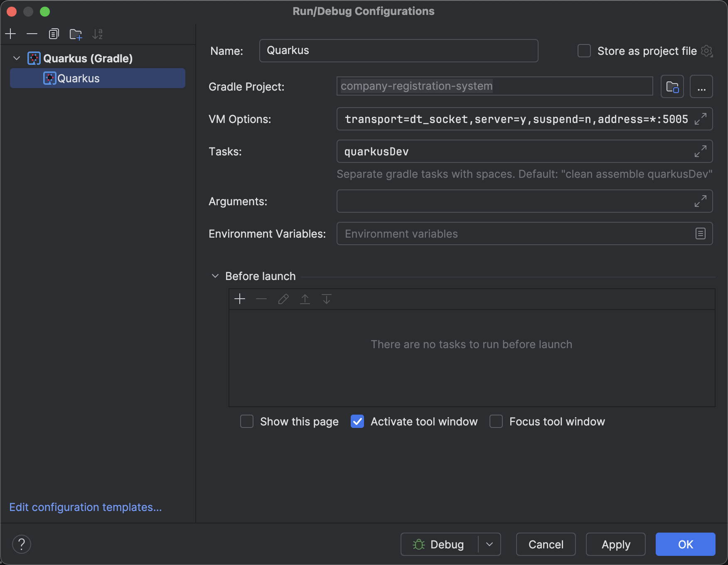
Task: Uncheck Activate tool window
Action: tap(357, 422)
